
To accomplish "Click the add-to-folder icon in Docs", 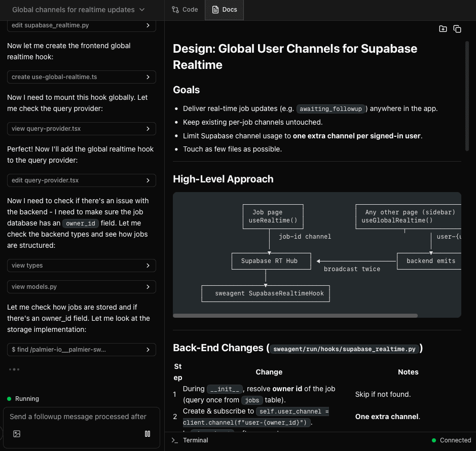I will pos(443,29).
